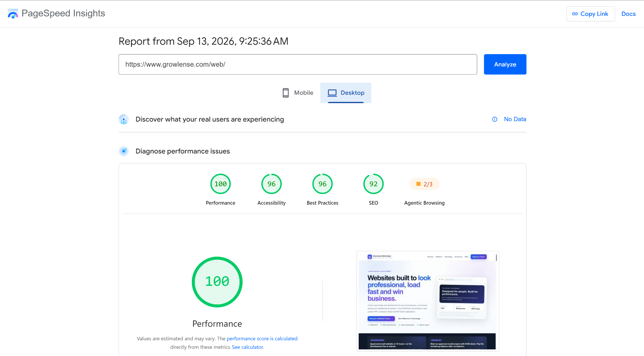The height and width of the screenshot is (356, 644).
Task: Click 'Discover what your real users are experiencing'
Action: point(210,120)
